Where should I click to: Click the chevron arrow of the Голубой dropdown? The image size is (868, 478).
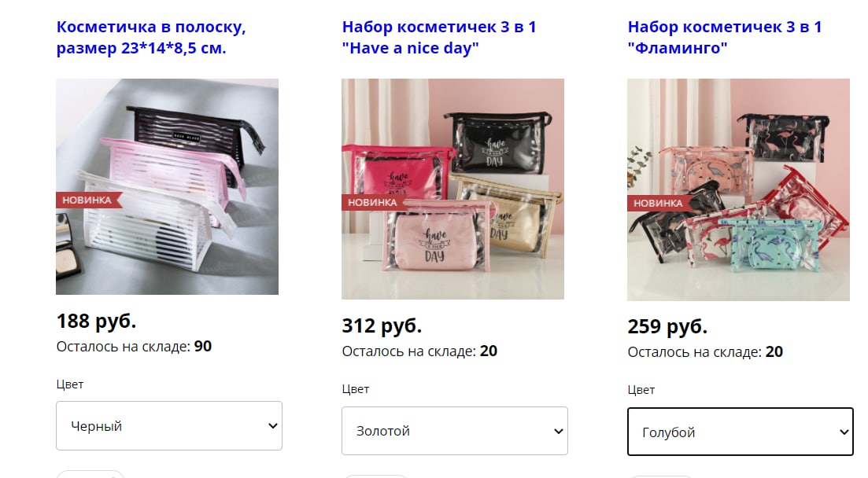pos(844,432)
